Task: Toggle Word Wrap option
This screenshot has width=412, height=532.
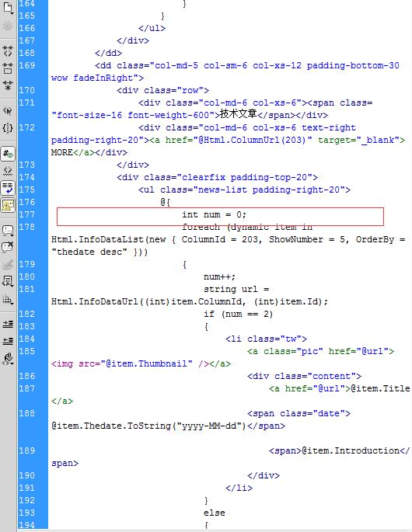Action: tap(8, 188)
